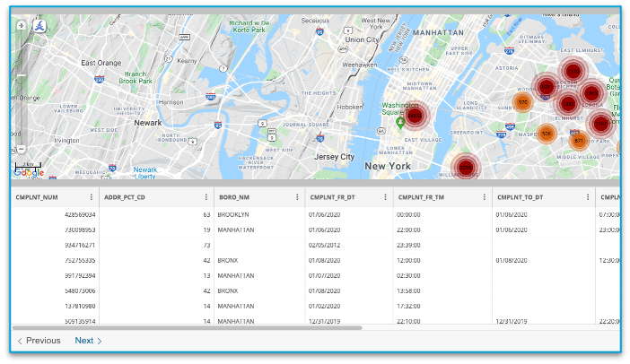Select complaint number 730098953
630x364 pixels.
point(80,230)
